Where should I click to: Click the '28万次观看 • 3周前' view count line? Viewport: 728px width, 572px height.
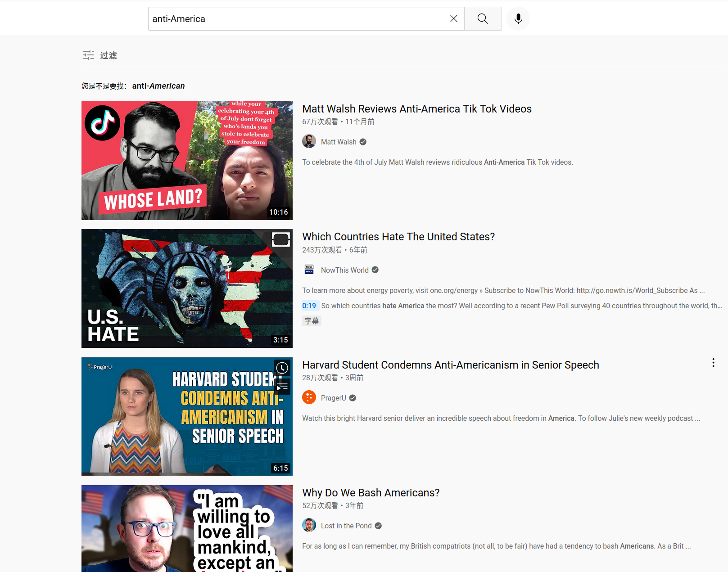coord(333,378)
